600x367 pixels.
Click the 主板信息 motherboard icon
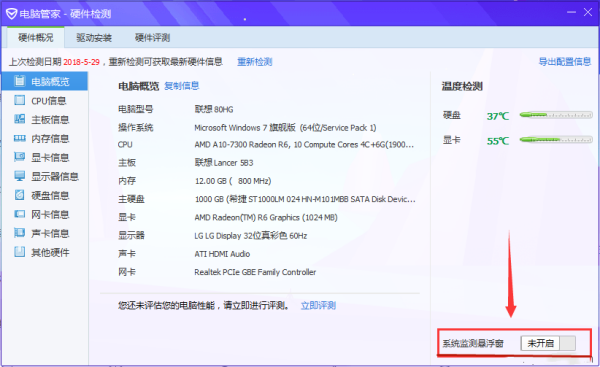(20, 119)
